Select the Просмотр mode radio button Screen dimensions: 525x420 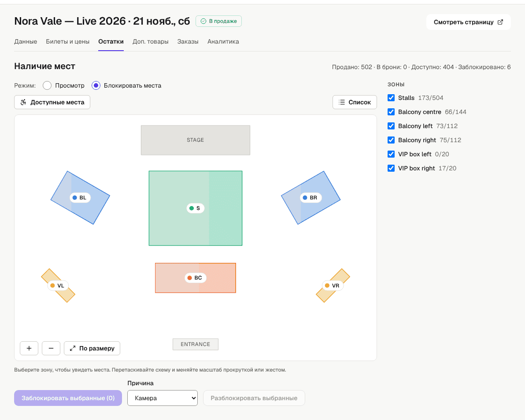click(47, 85)
